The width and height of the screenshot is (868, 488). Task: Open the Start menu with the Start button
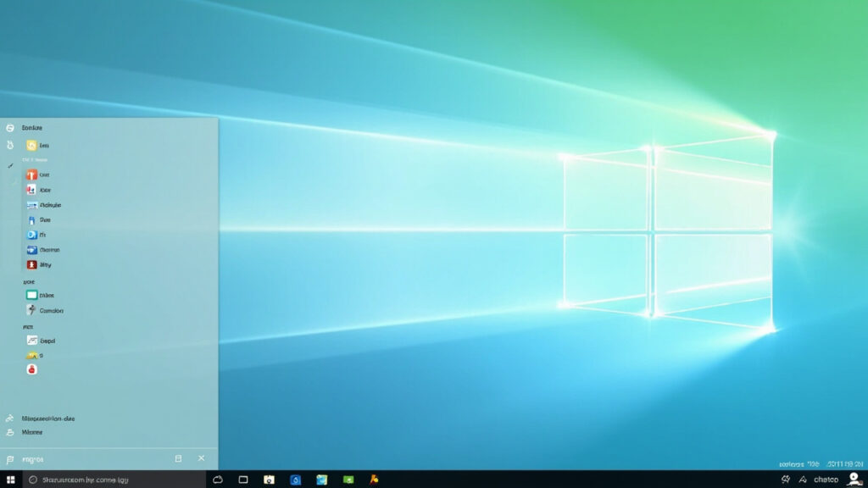coord(10,479)
